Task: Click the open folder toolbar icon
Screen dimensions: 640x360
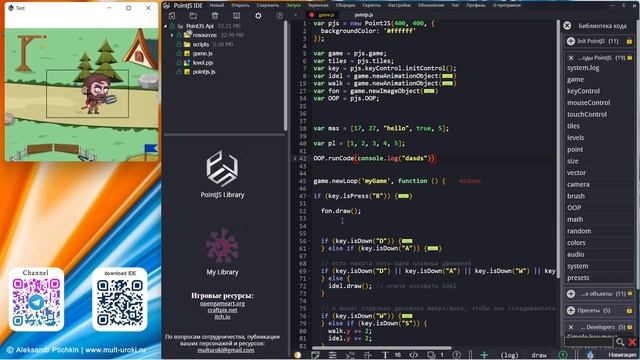Action: pos(193,16)
